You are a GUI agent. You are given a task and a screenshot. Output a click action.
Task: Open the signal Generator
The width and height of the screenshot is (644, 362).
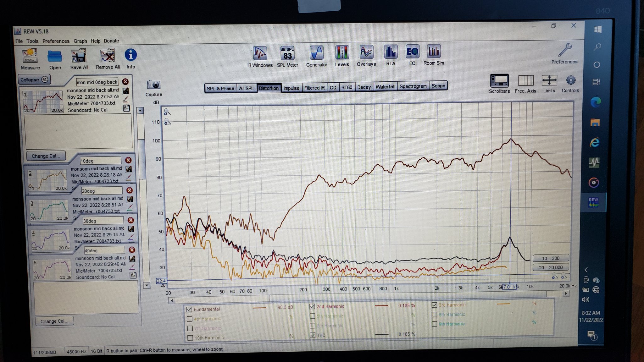click(317, 56)
